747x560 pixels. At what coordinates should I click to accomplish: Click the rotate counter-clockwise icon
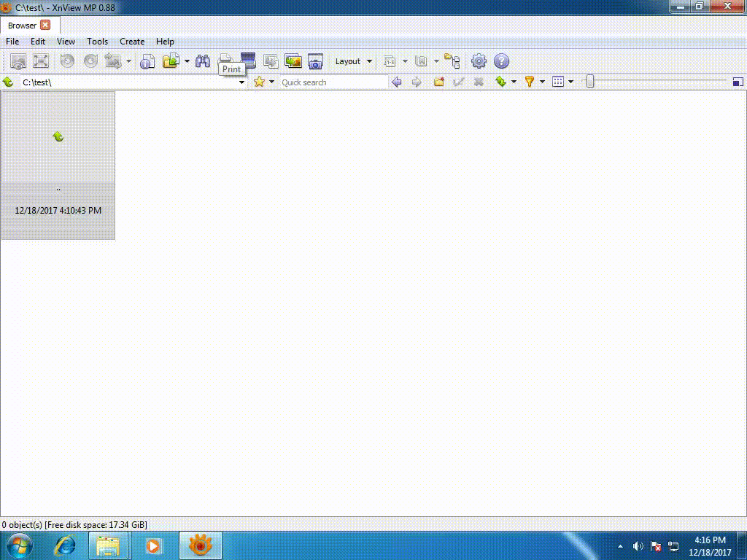67,61
